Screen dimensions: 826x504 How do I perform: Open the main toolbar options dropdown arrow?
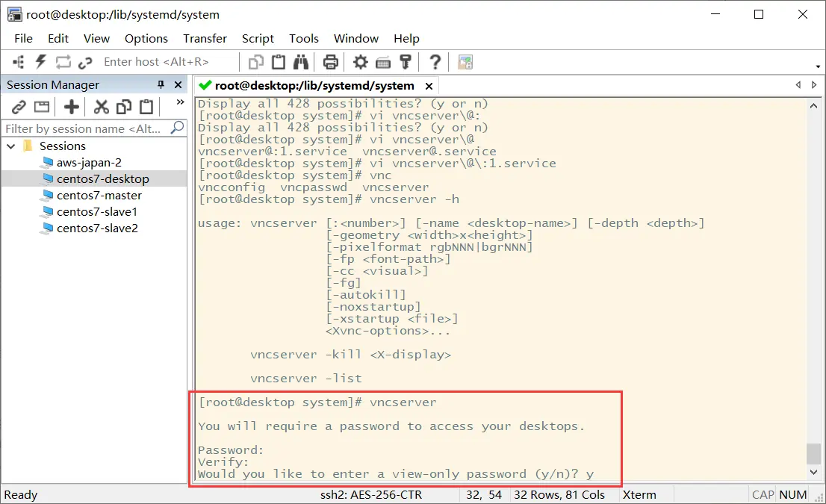click(818, 66)
